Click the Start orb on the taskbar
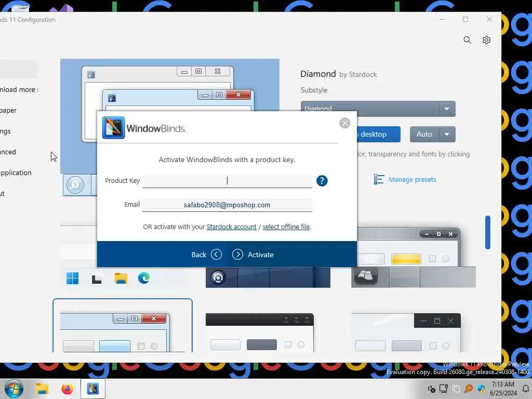 14,389
